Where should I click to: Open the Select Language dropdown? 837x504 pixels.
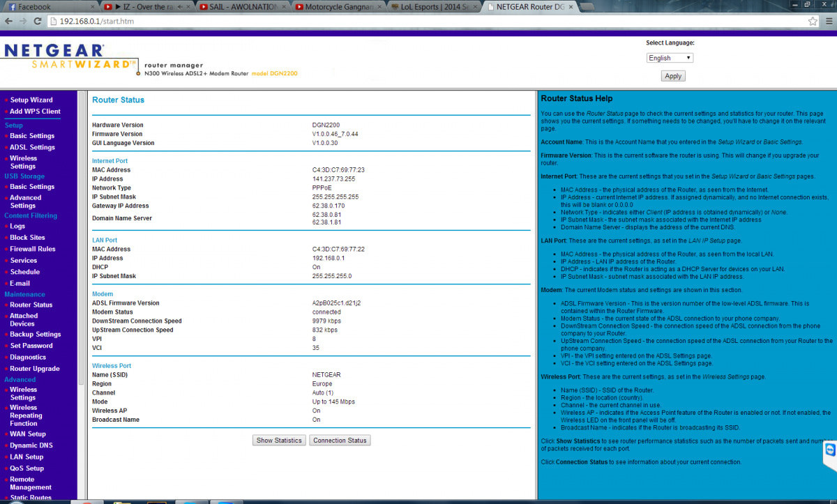[670, 58]
